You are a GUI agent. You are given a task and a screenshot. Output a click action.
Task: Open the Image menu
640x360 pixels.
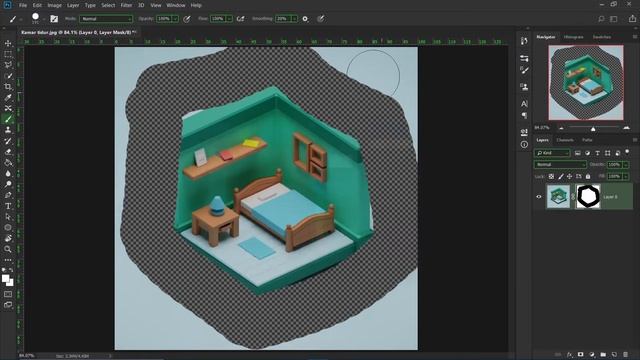54,5
